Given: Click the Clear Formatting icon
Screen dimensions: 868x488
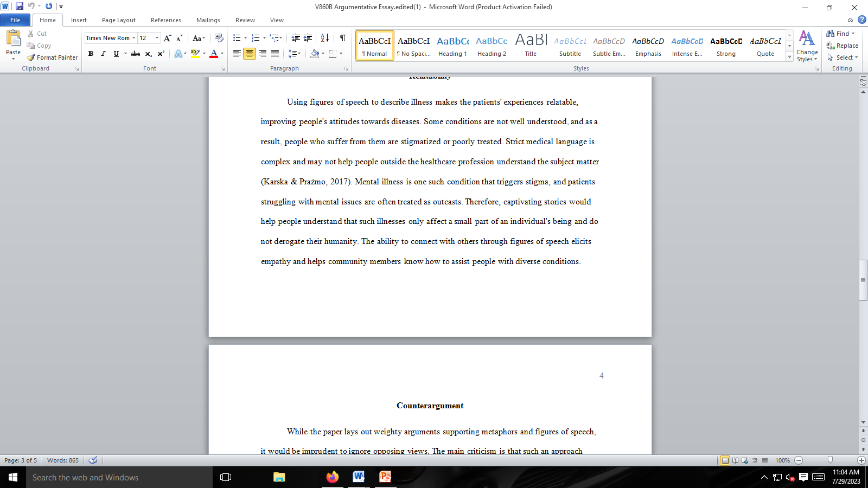Looking at the screenshot, I should [219, 38].
